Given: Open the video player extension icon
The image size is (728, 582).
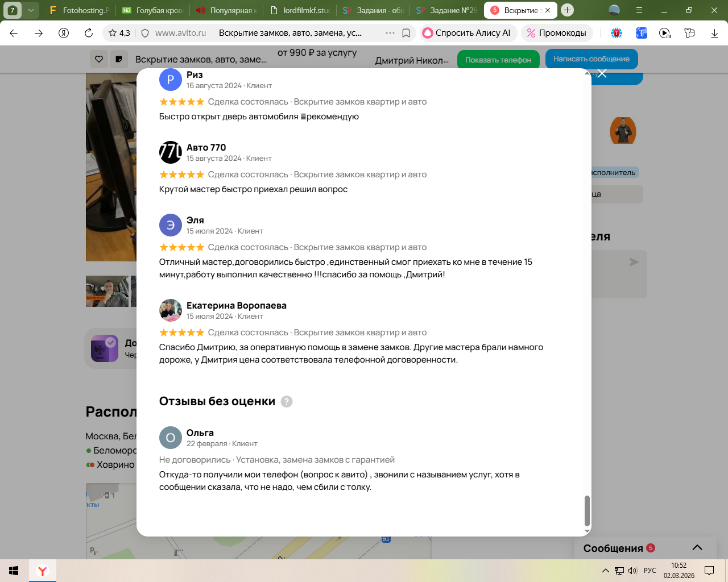Looking at the screenshot, I should click(665, 33).
